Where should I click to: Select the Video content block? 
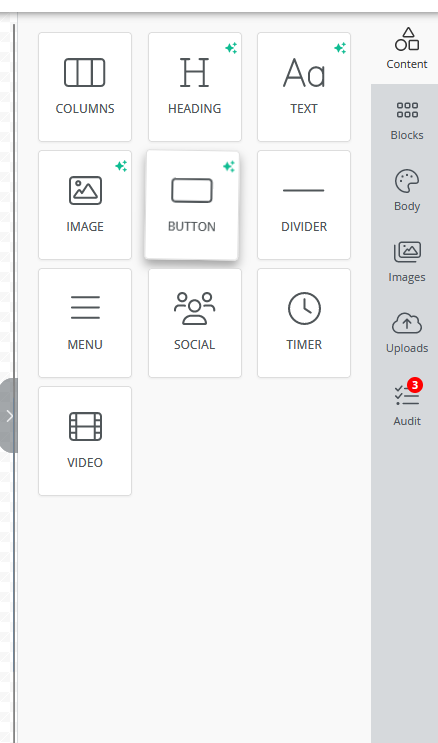[85, 441]
